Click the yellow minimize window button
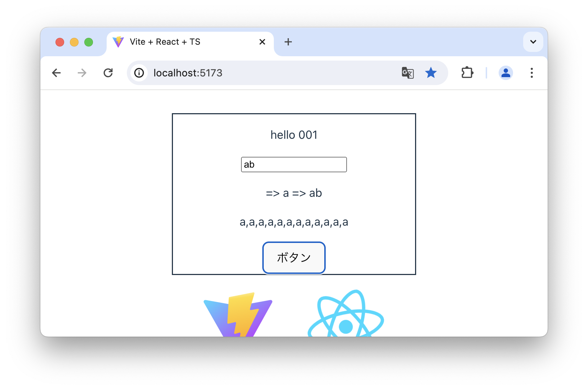Image resolution: width=588 pixels, height=390 pixels. coord(74,42)
